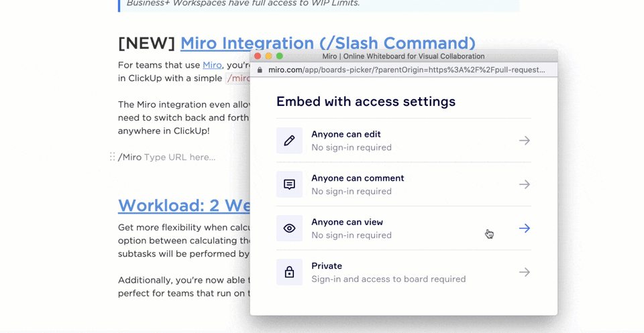The width and height of the screenshot is (644, 333).
Task: Click the blue arrow on Anyone can view row
Action: (524, 228)
